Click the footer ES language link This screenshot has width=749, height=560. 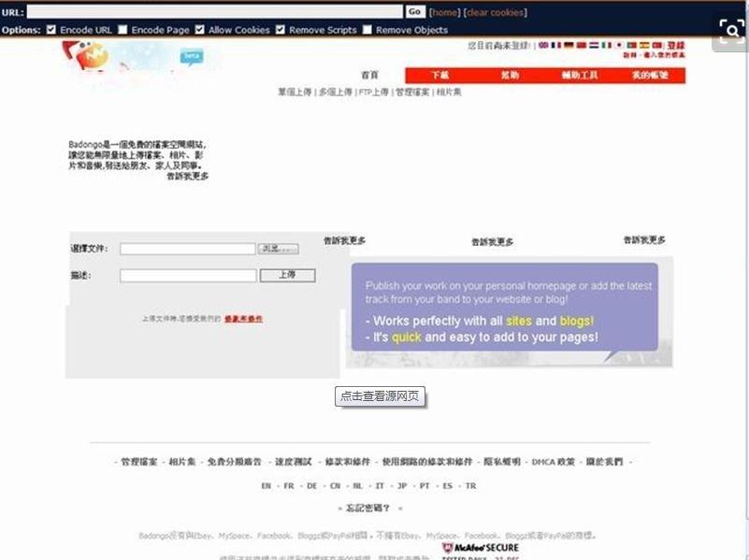447,485
